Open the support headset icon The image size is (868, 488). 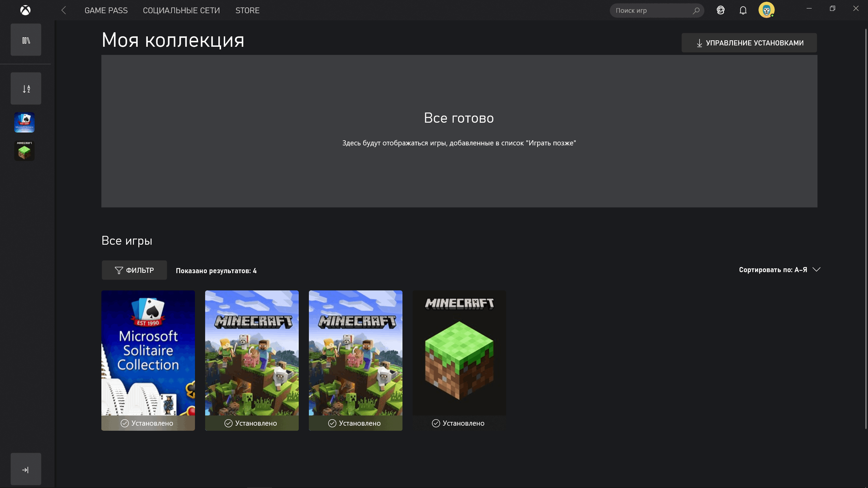[721, 10]
